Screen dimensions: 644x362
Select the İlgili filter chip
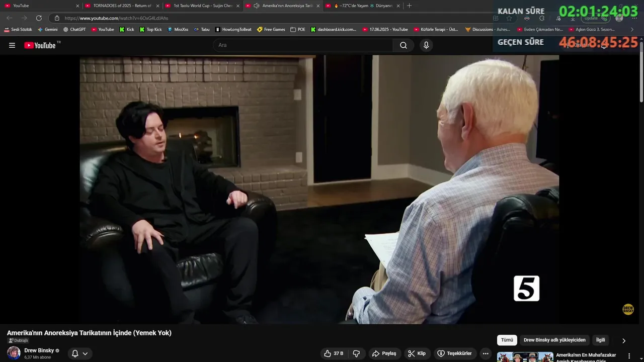pyautogui.click(x=601, y=340)
